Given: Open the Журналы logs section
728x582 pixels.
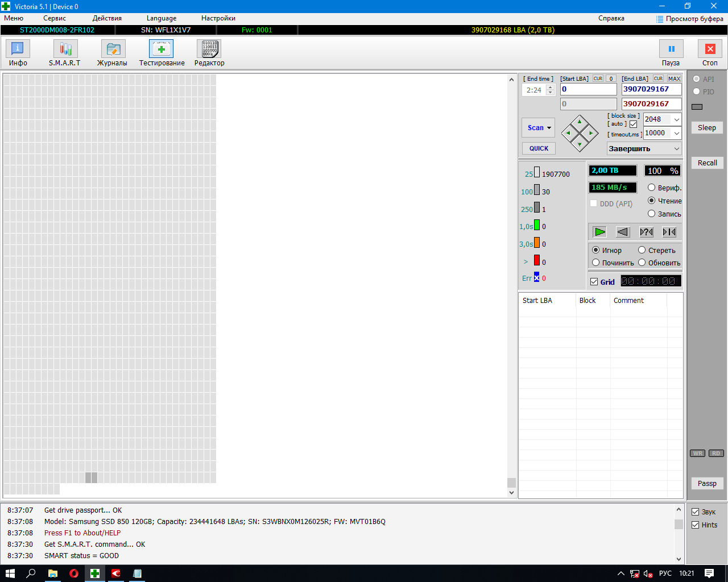Looking at the screenshot, I should coord(113,53).
